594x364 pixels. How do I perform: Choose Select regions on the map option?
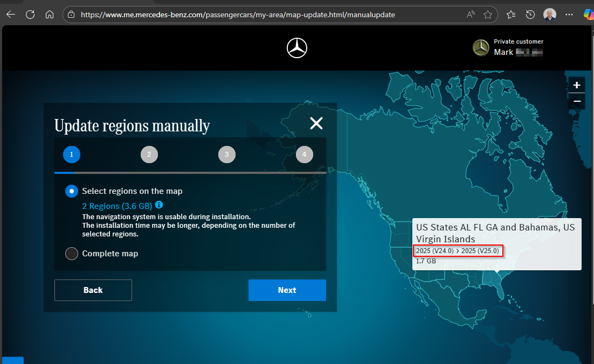(x=72, y=191)
